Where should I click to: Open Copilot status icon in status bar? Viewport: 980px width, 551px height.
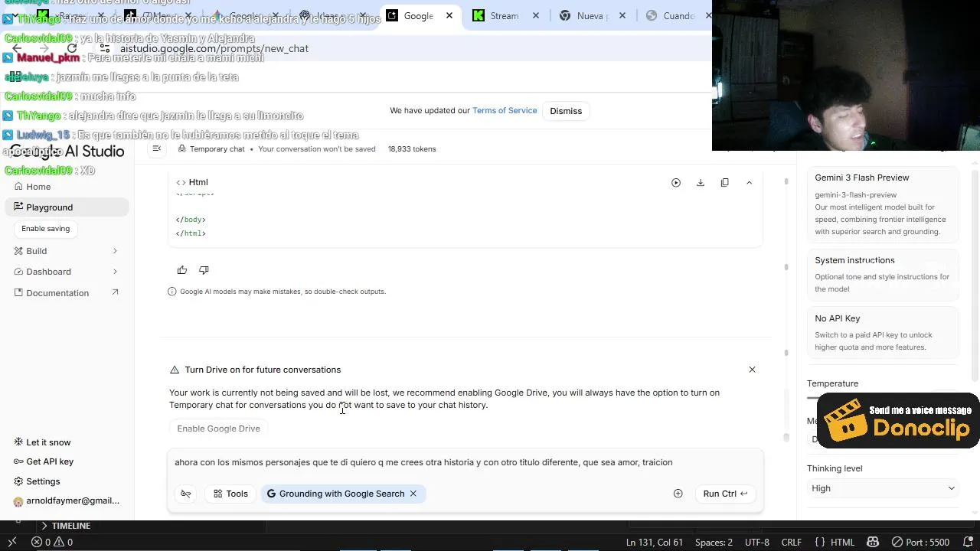click(873, 542)
